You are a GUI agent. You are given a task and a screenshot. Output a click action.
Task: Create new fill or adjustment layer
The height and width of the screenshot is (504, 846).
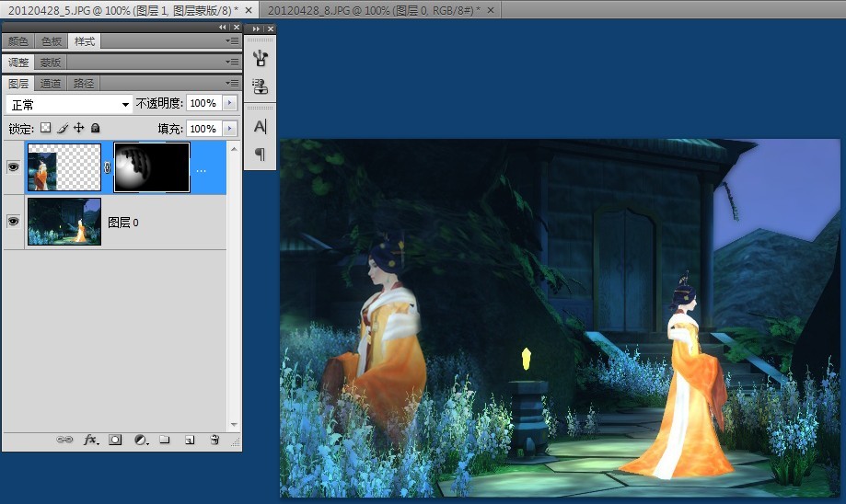[141, 440]
